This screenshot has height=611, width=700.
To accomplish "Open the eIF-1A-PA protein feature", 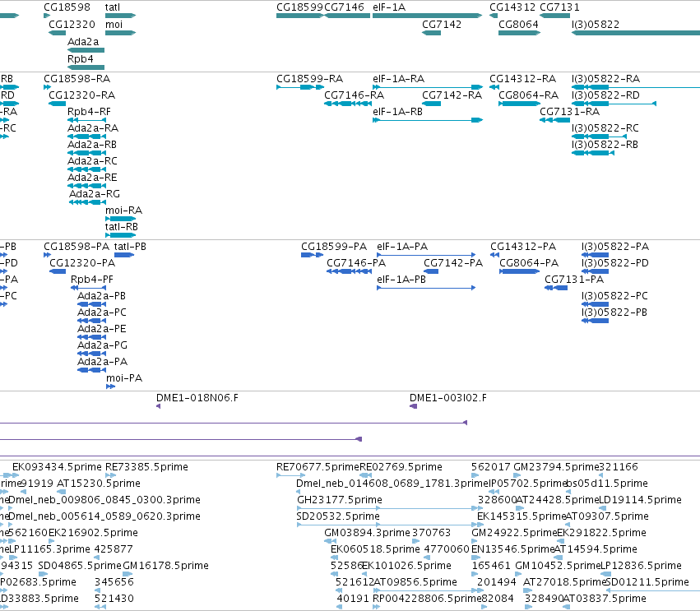I will [426, 255].
